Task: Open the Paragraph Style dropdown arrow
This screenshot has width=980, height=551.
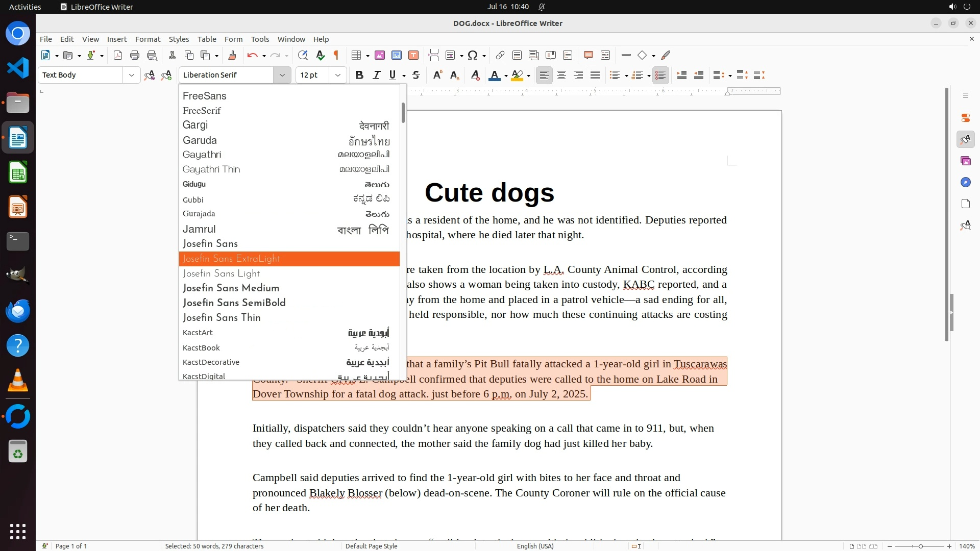Action: [x=131, y=75]
